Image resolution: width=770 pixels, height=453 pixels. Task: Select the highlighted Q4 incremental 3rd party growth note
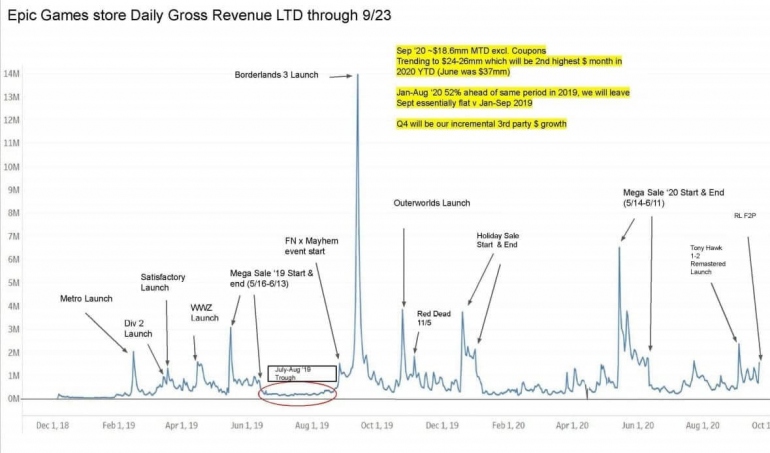coord(481,124)
